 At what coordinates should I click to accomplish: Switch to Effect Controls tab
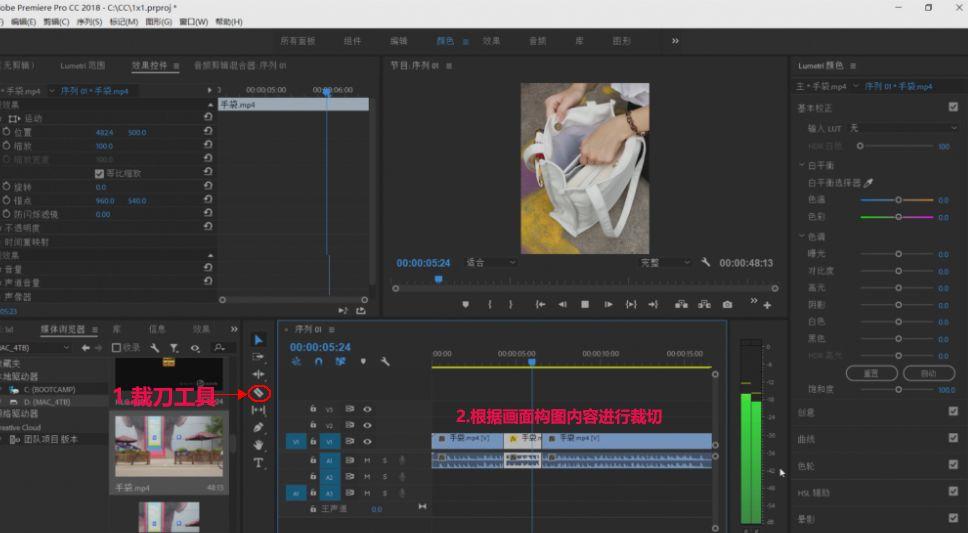149,65
